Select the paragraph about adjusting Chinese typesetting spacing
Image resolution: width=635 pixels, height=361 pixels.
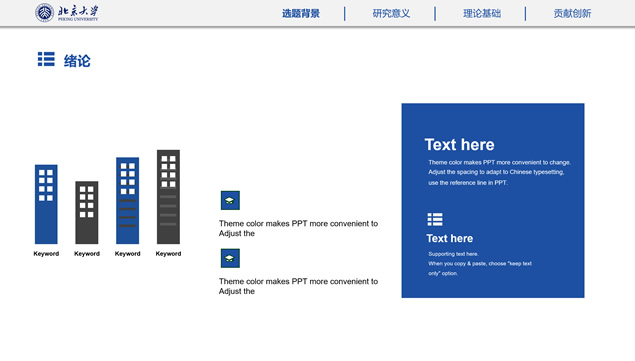499,172
